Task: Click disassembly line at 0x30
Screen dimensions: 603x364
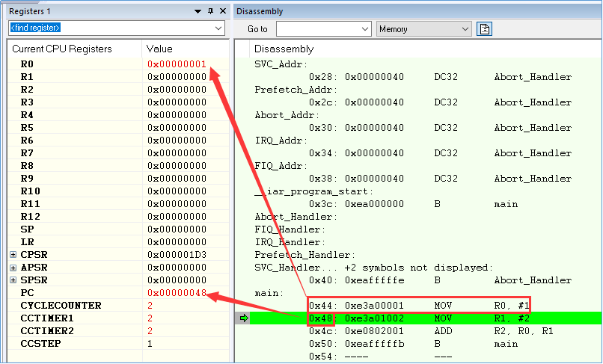Action: pos(426,127)
